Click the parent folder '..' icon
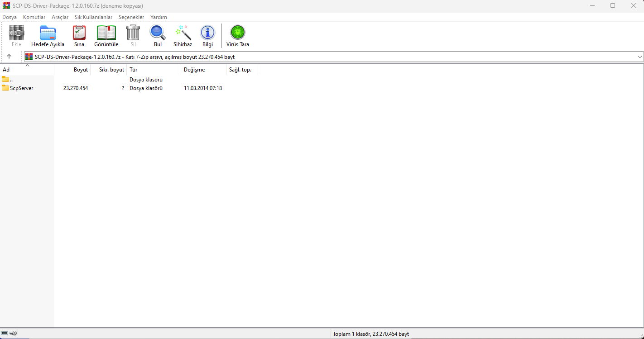This screenshot has width=644, height=339. click(x=5, y=79)
